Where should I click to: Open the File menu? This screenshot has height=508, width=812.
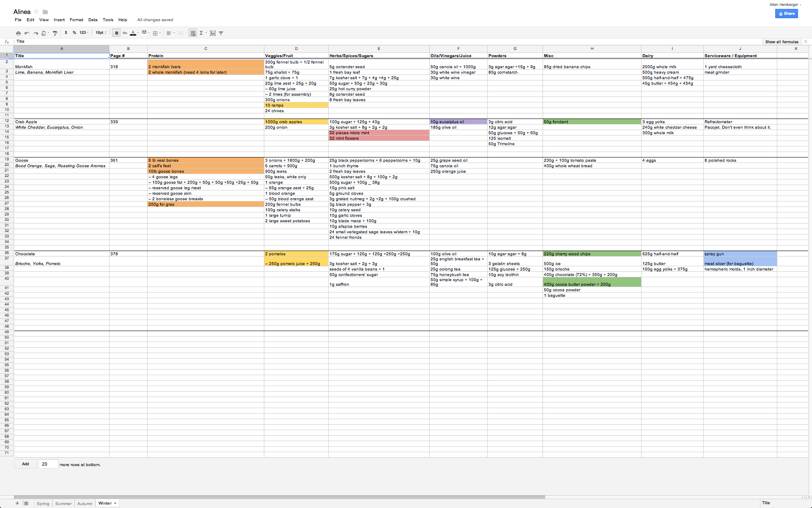[18, 20]
